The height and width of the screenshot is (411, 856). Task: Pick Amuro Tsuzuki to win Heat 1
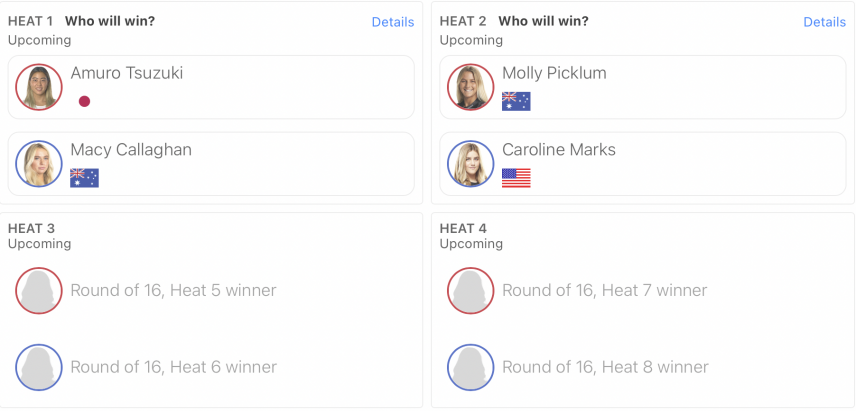(211, 87)
